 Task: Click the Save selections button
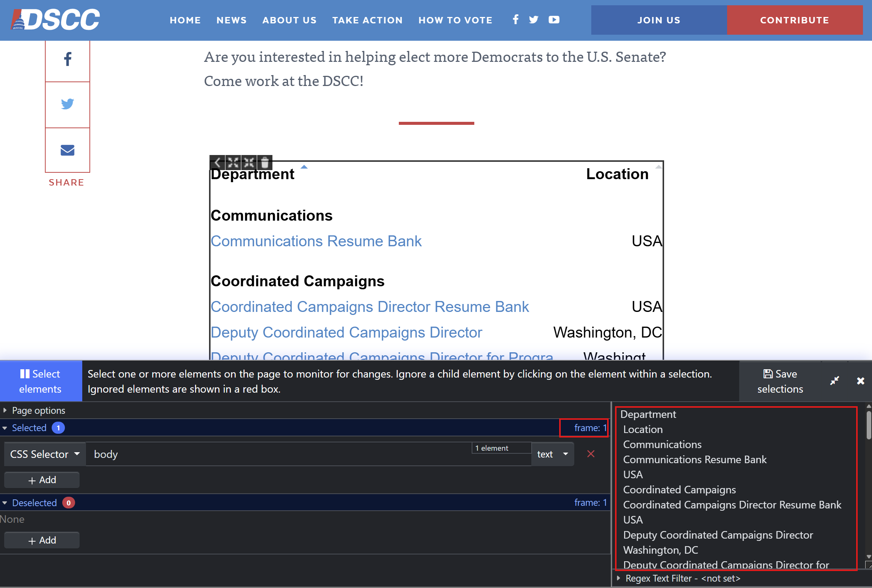[780, 381]
